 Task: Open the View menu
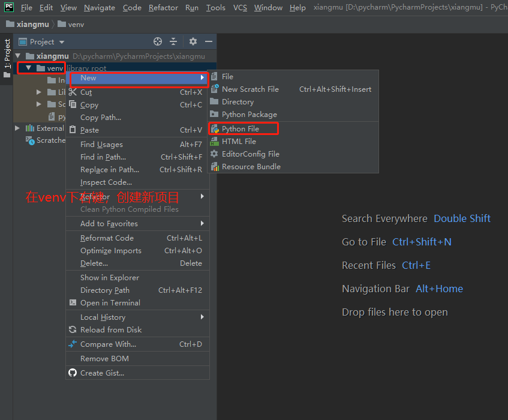tap(69, 7)
